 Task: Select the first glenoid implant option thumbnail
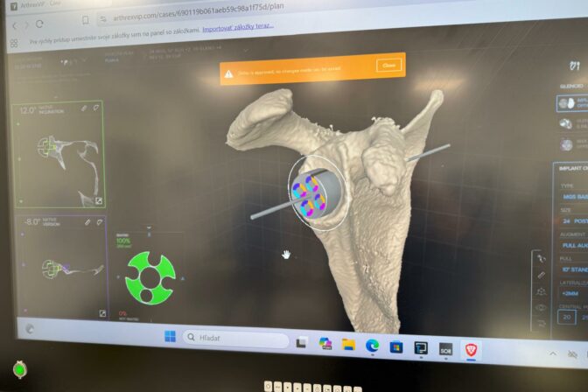click(563, 103)
